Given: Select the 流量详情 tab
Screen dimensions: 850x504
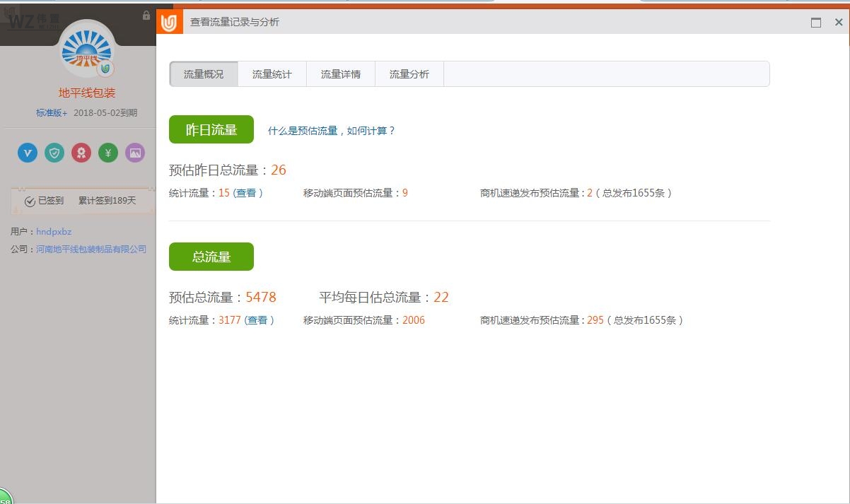Looking at the screenshot, I should pyautogui.click(x=341, y=74).
